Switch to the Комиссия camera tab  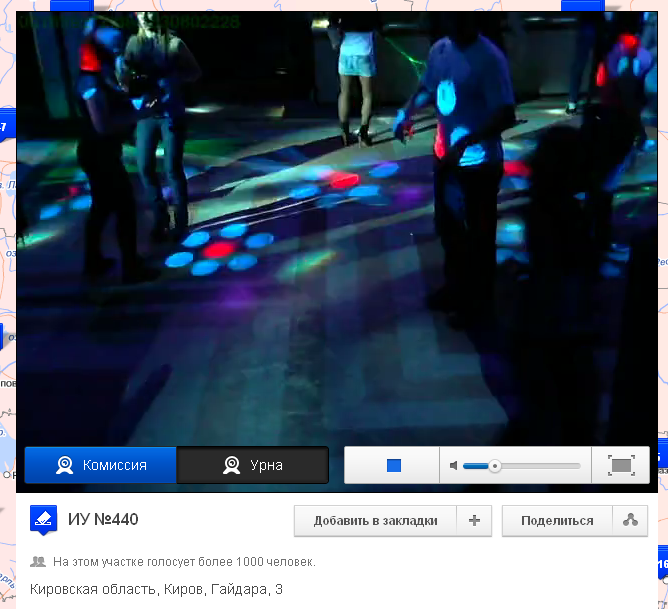coord(100,465)
